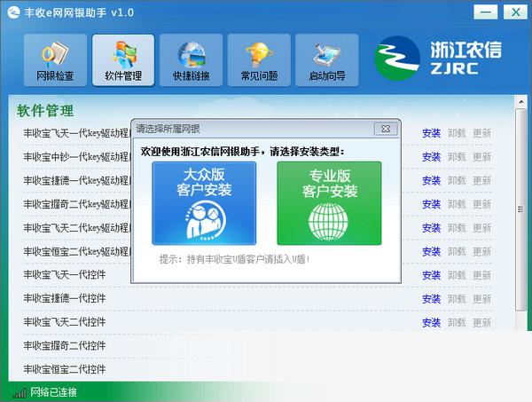
Task: Choose 大众版客户安装 blue button
Action: pyautogui.click(x=204, y=203)
